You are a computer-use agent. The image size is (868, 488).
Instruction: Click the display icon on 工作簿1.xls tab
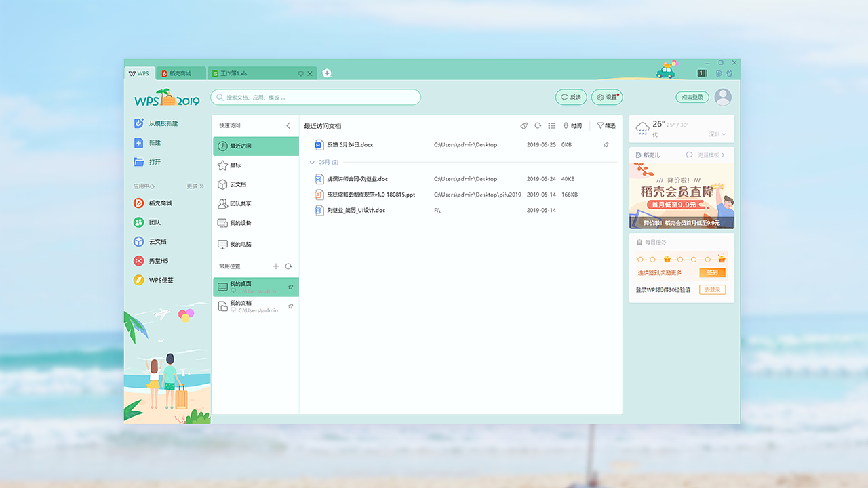pos(301,73)
